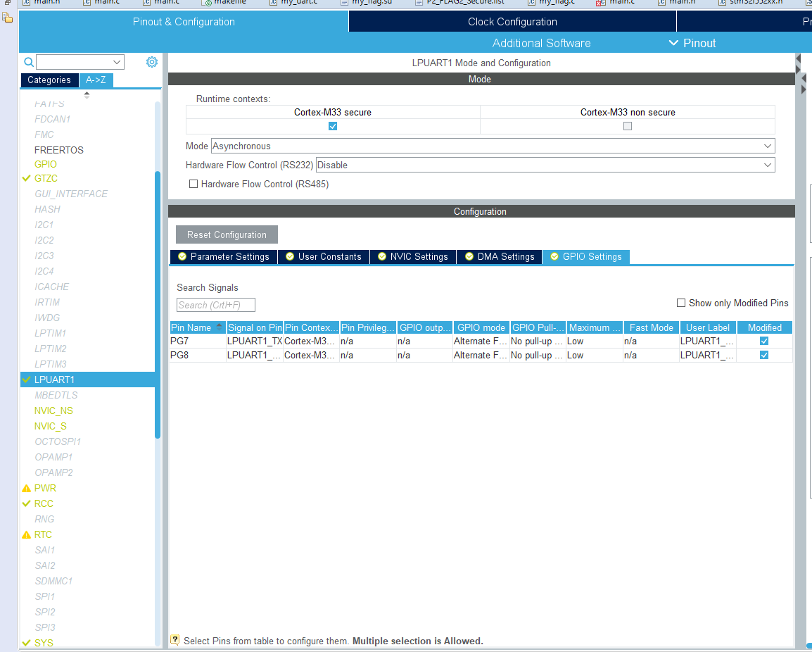Switch to the Clock Configuration tab
812x652 pixels.
[512, 21]
